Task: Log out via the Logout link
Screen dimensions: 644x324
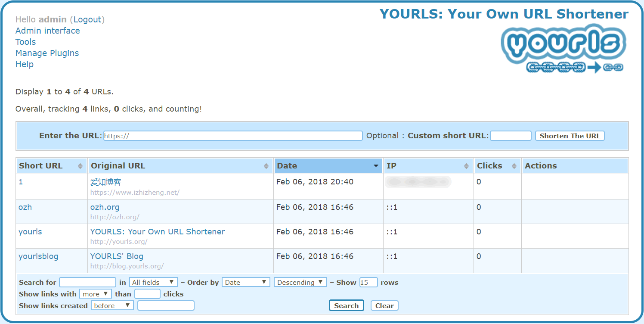Action: (87, 19)
